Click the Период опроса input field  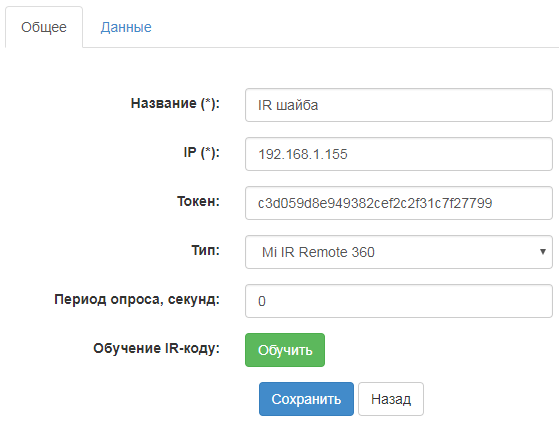pos(399,301)
